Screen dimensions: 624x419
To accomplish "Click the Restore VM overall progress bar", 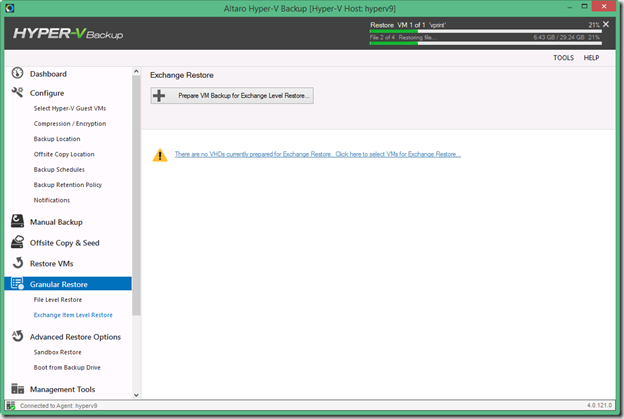I will click(486, 31).
